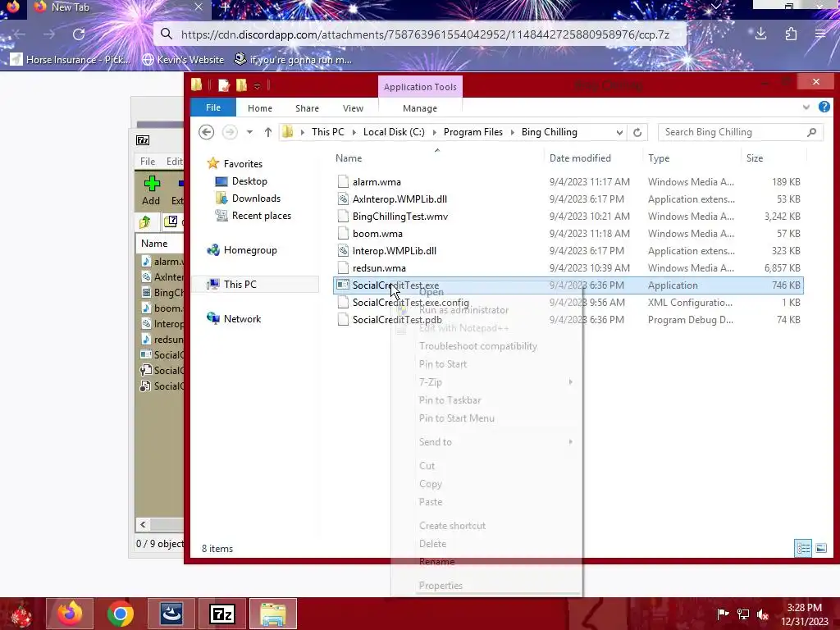The width and height of the screenshot is (840, 630).
Task: Expand breadcrumb arrow after This PC
Action: point(354,132)
